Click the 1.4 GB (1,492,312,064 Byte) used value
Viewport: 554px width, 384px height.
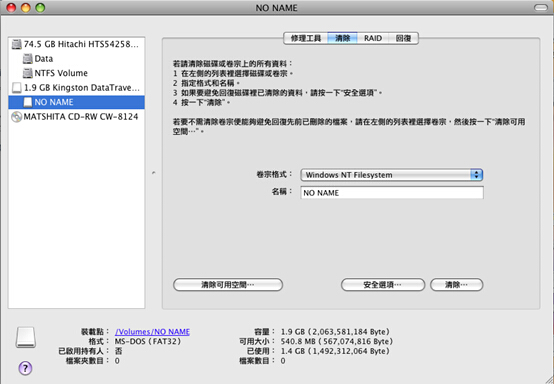click(335, 351)
